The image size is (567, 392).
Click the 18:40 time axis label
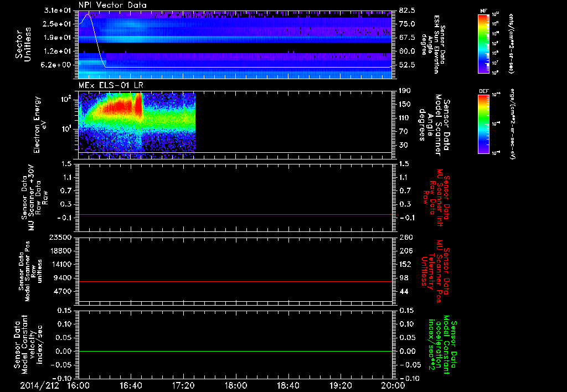coord(288,385)
